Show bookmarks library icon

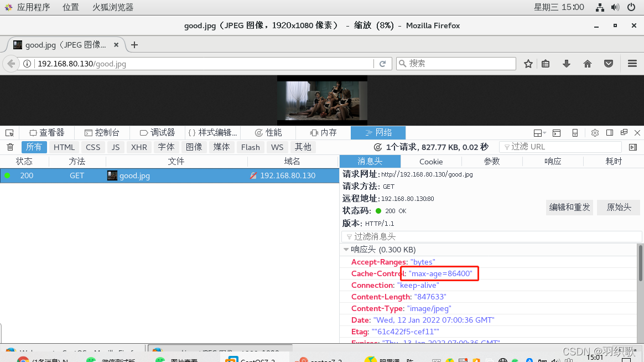(546, 64)
